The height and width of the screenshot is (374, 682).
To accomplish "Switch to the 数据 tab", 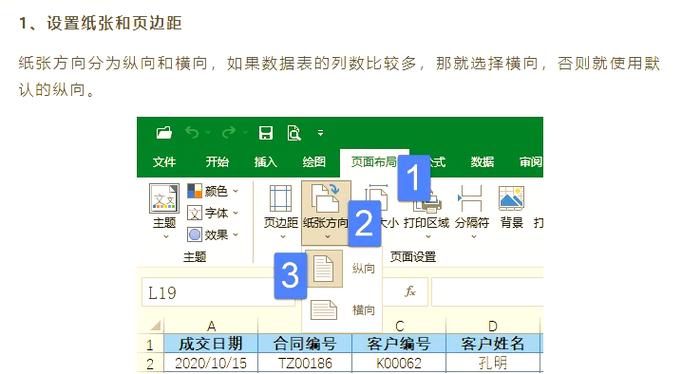I will click(x=482, y=162).
